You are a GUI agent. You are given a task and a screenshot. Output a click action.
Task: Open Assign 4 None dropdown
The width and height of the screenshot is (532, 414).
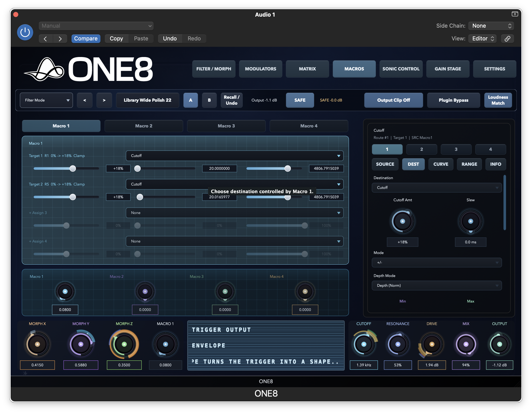[235, 241]
